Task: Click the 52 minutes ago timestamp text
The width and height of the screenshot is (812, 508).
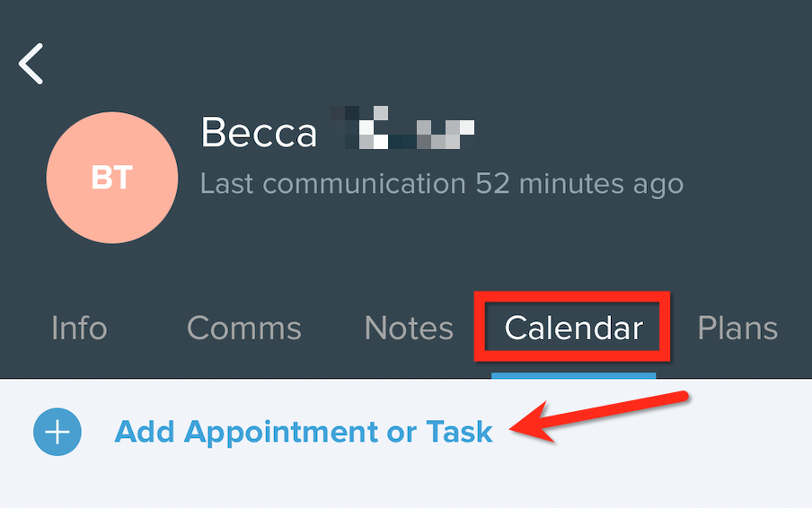Action: tap(579, 184)
